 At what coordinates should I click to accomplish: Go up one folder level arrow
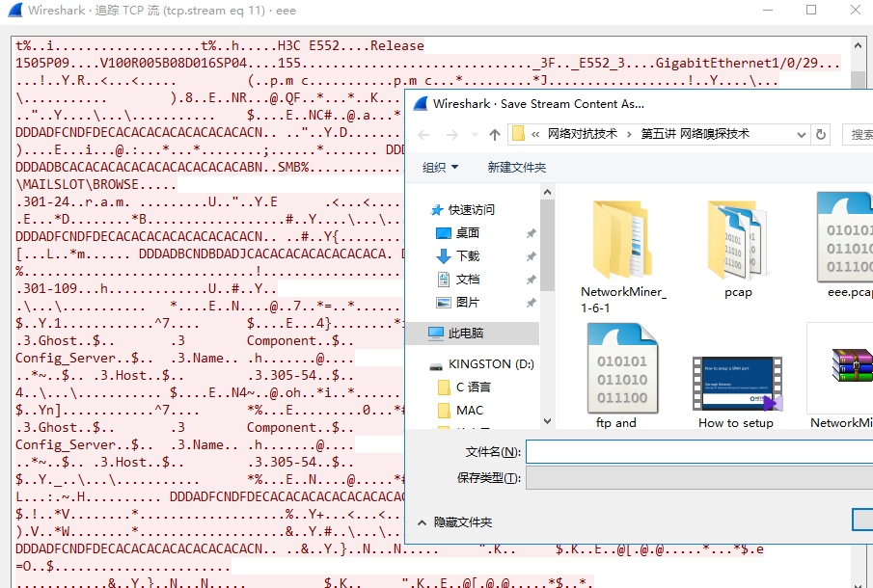[495, 135]
